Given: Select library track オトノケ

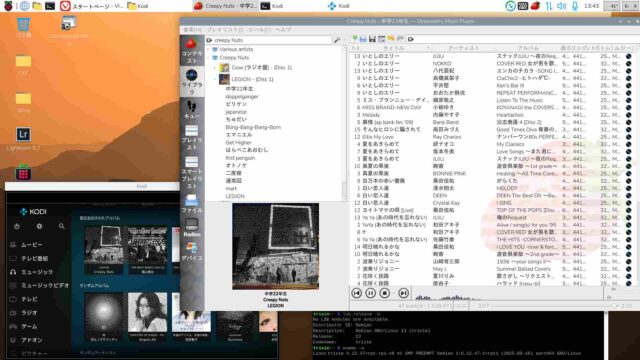Looking at the screenshot, I should click(x=236, y=165).
